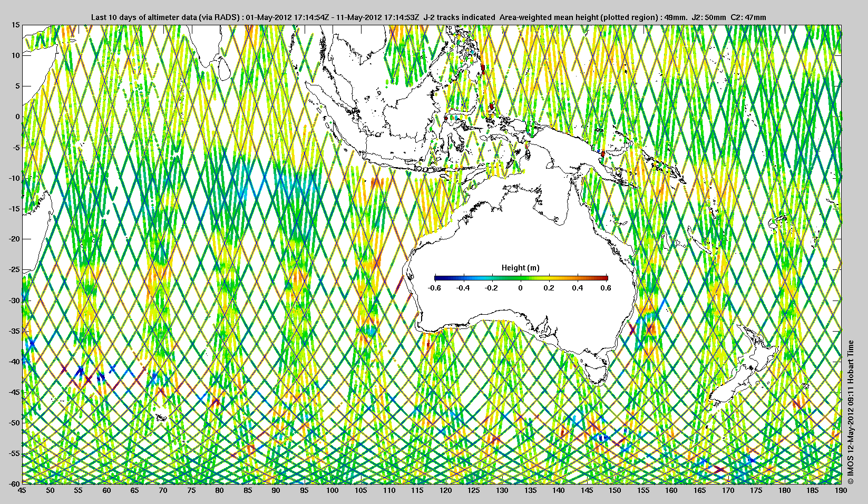Click the longitude axis label '45'
868x504 pixels.
click(x=22, y=490)
